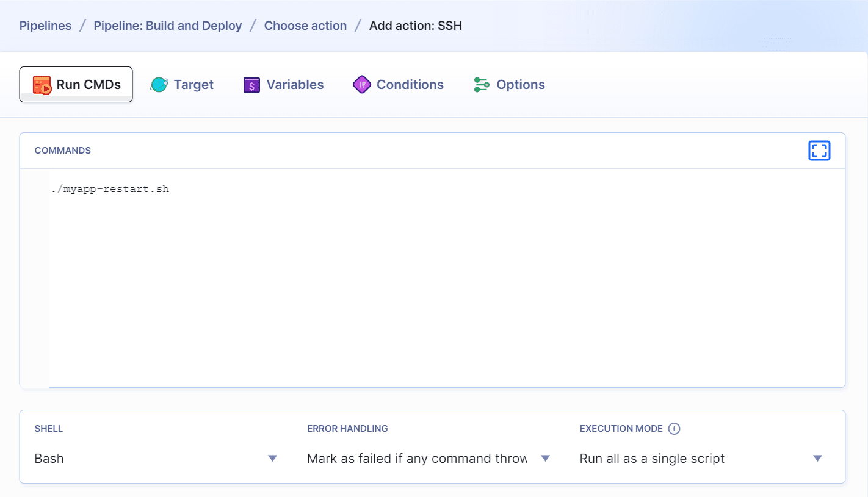Click inside the commands text area
Screen dimensions: 868x497
tap(427, 274)
